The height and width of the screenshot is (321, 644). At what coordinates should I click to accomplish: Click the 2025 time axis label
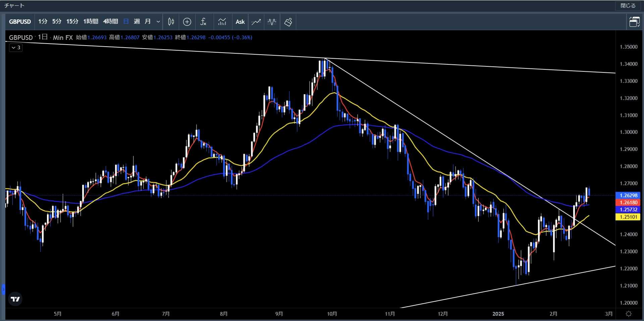(498, 314)
